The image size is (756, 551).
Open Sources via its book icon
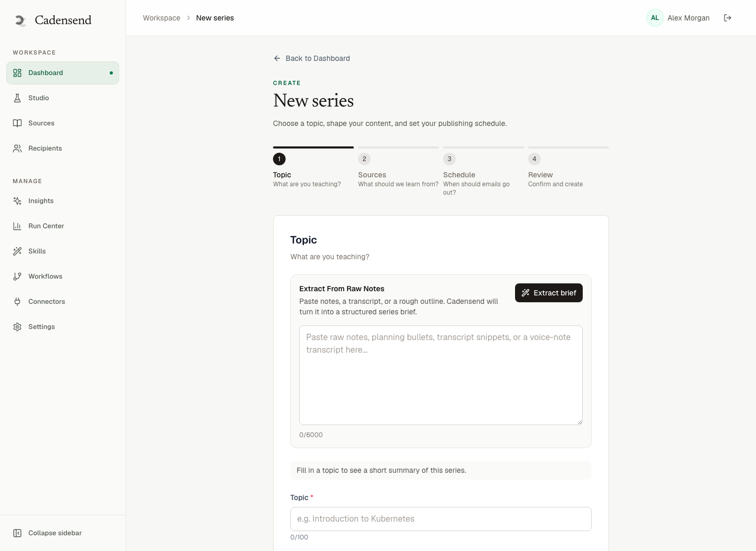point(17,123)
